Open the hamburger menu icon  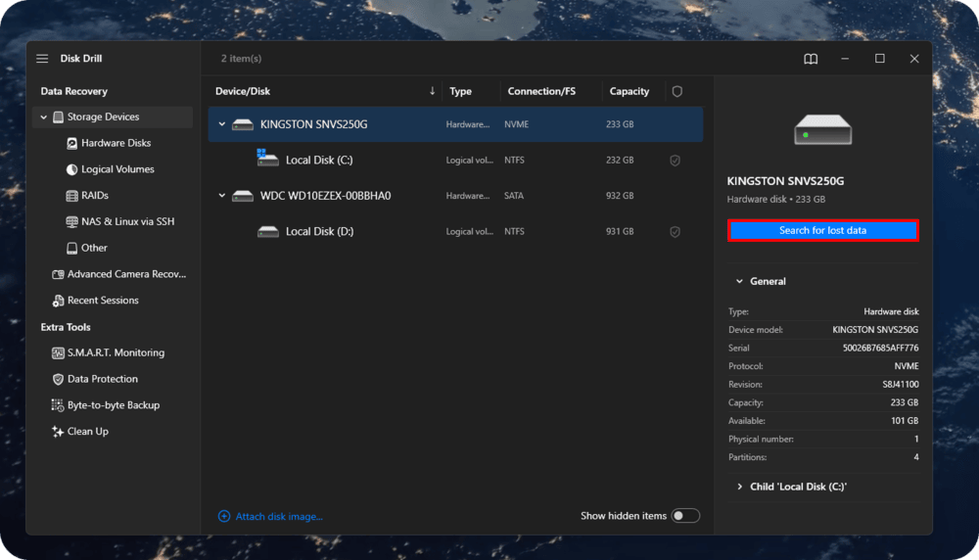click(42, 59)
